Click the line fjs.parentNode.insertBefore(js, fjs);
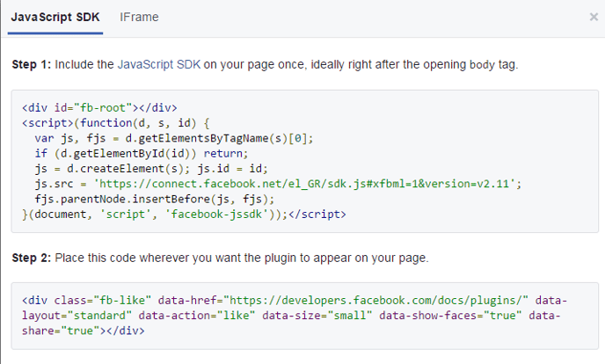 click(155, 199)
